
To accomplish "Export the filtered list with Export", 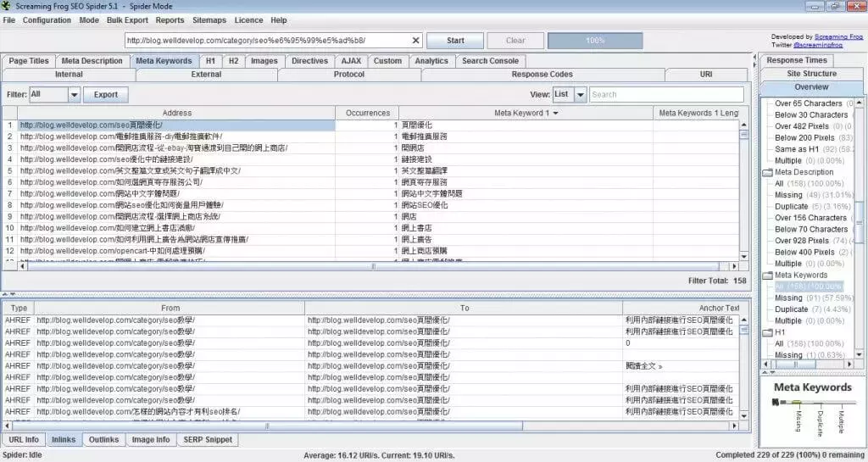I will pyautogui.click(x=105, y=95).
